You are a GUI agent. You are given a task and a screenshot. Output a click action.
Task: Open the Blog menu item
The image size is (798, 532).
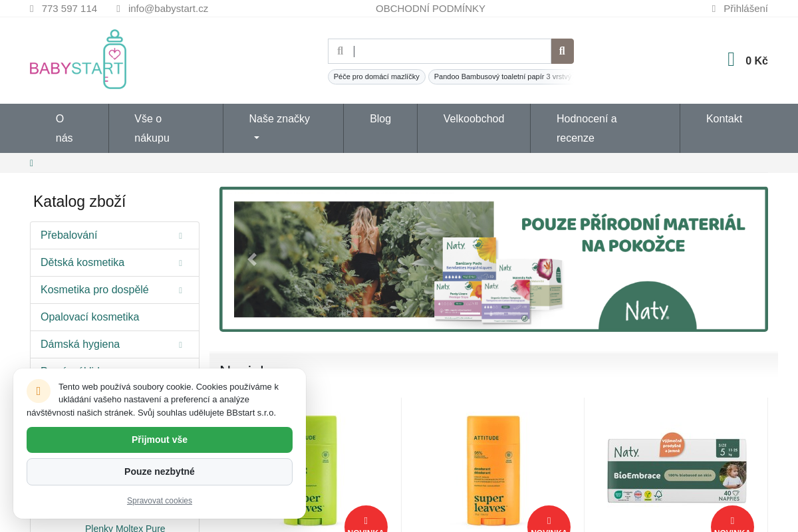pos(380,128)
